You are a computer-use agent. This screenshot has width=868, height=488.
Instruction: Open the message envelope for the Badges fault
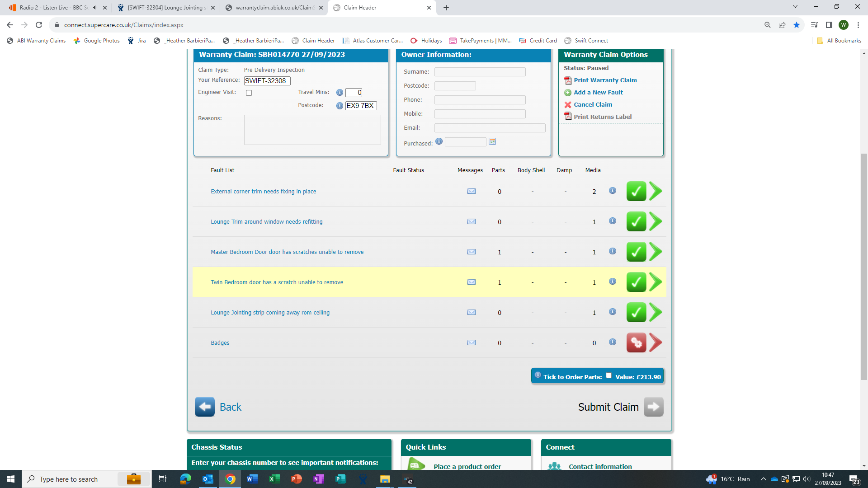point(471,343)
